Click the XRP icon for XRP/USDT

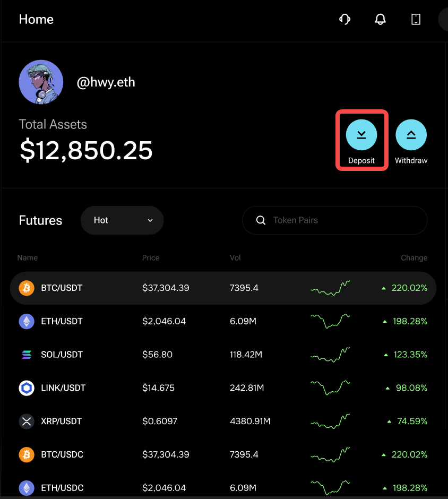[x=27, y=421]
